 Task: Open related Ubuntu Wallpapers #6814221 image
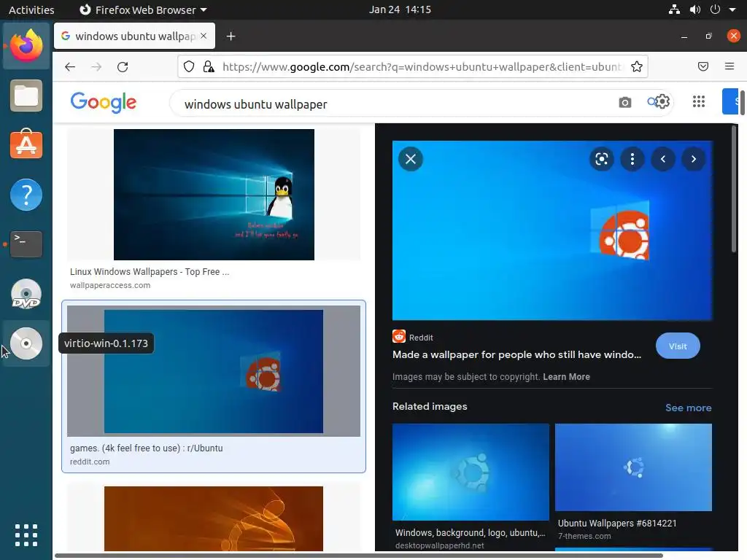click(x=633, y=467)
